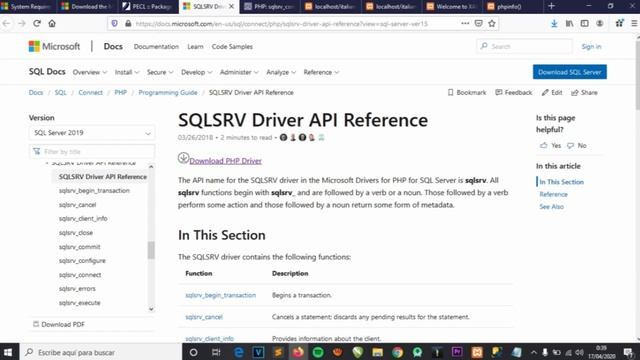640x360 pixels.
Task: Expand the Reference dropdown in the nav bar
Action: pos(321,72)
